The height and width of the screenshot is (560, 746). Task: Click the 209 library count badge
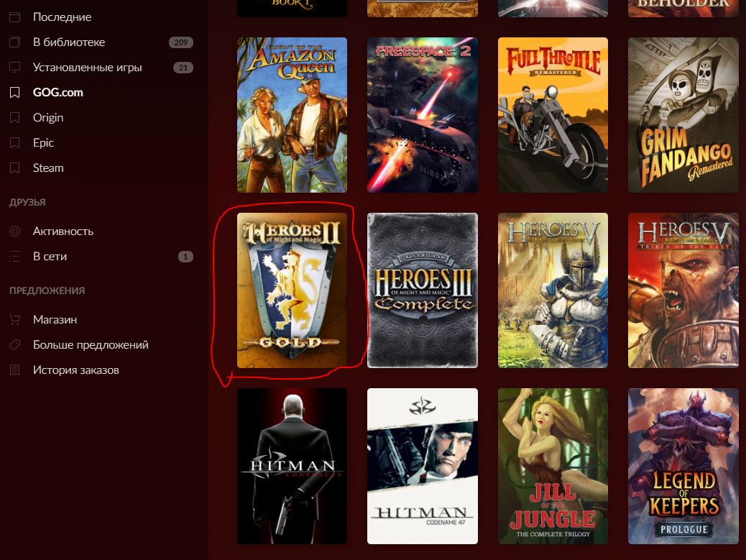(181, 42)
